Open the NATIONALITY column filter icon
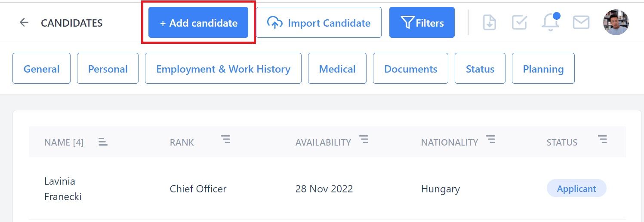Viewport: 644px width, 222px height. [490, 139]
